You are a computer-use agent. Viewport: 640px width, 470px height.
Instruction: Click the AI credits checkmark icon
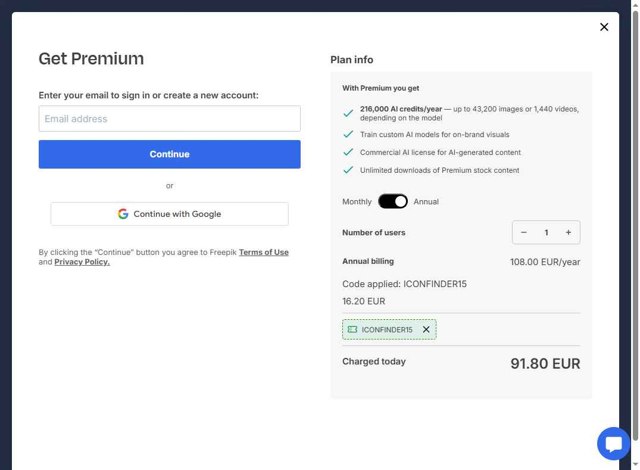(x=348, y=113)
